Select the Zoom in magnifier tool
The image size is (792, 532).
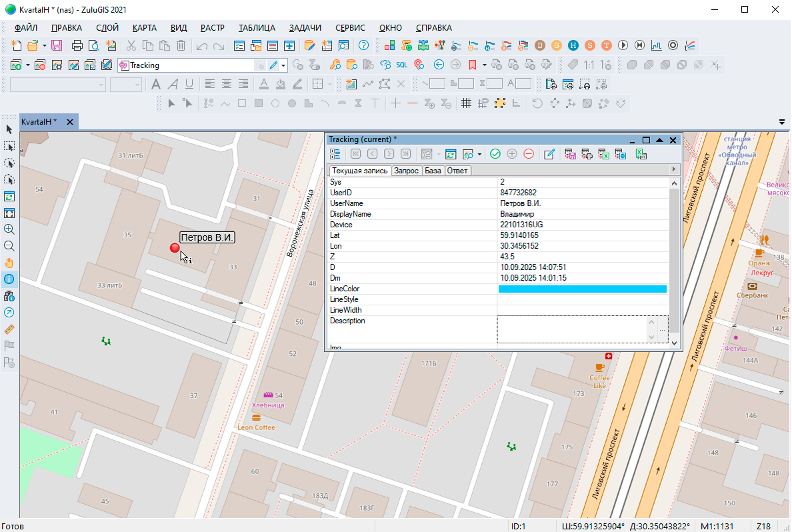pos(9,229)
